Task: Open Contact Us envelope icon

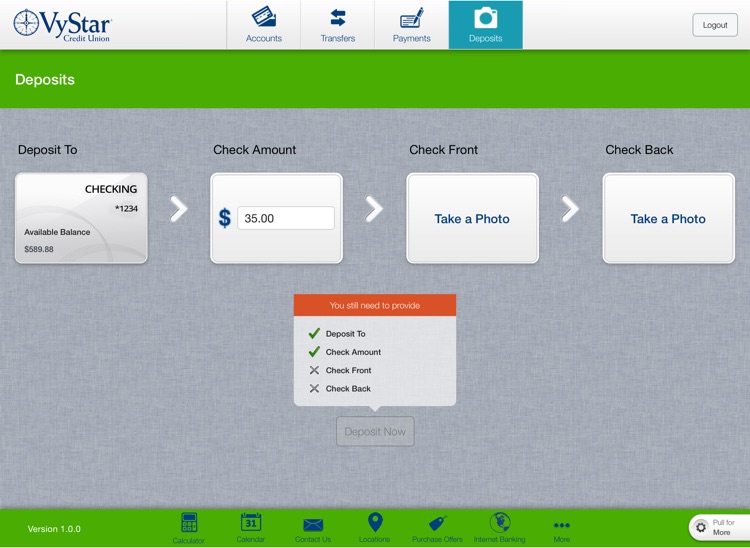Action: [x=313, y=530]
